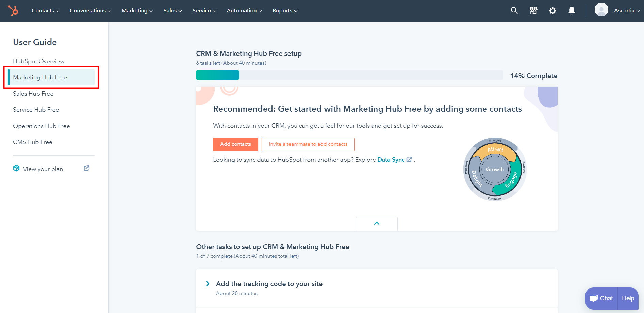Click the setup progress bar

pos(349,75)
